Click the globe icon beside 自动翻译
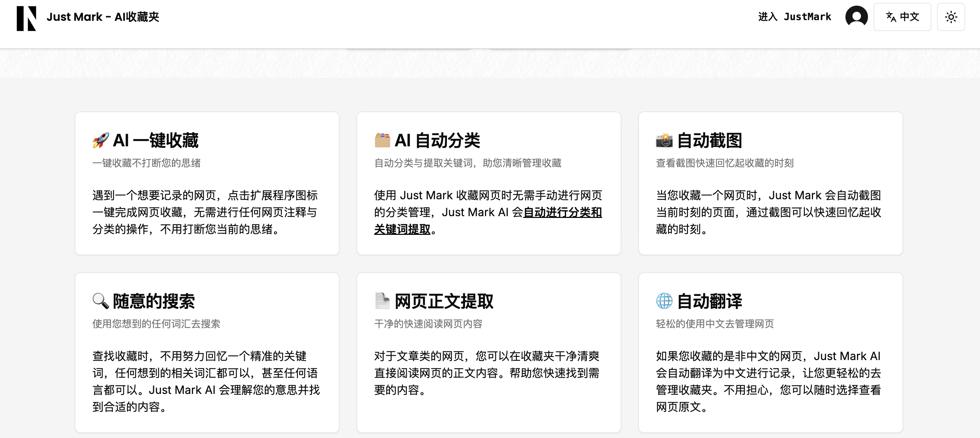The image size is (980, 438). (664, 301)
